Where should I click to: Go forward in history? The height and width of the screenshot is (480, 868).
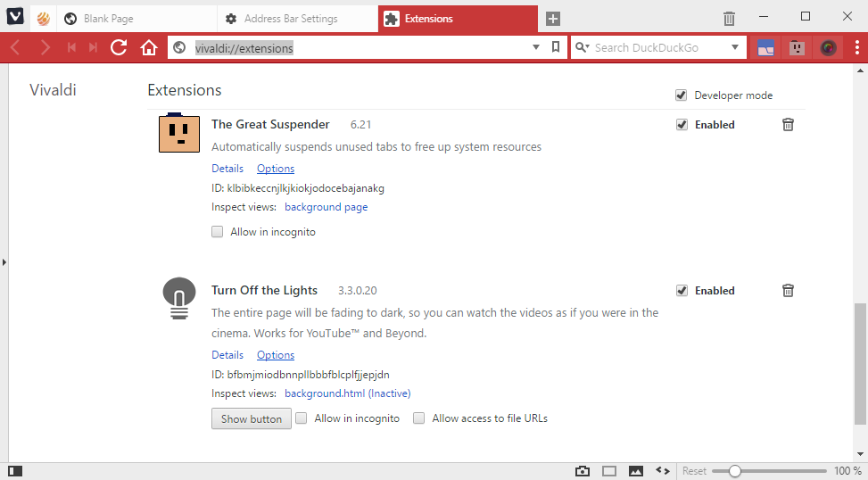(45, 47)
